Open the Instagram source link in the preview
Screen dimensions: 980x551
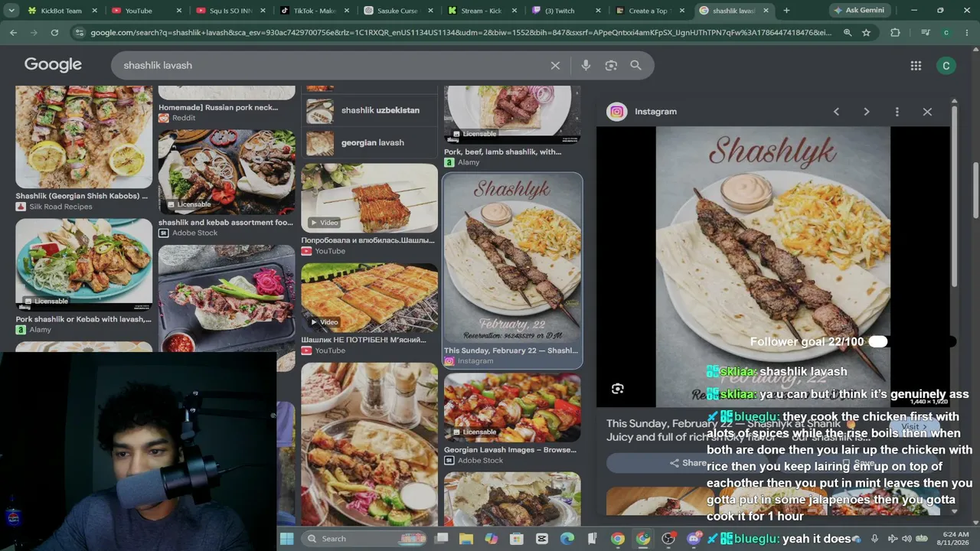(x=642, y=112)
